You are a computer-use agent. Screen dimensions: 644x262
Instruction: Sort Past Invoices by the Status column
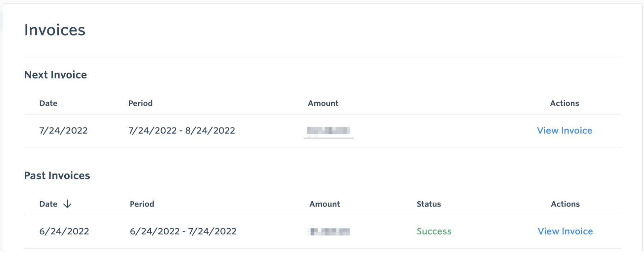[x=428, y=204]
